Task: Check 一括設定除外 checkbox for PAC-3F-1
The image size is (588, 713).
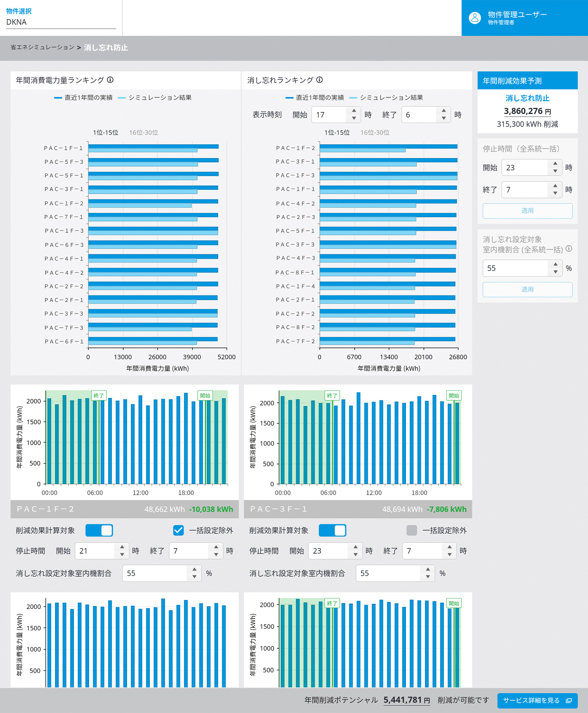Action: tap(412, 531)
